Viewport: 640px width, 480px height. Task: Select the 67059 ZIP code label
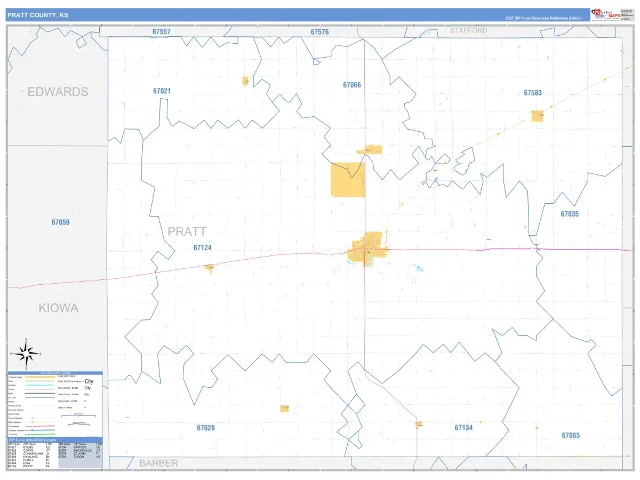60,222
